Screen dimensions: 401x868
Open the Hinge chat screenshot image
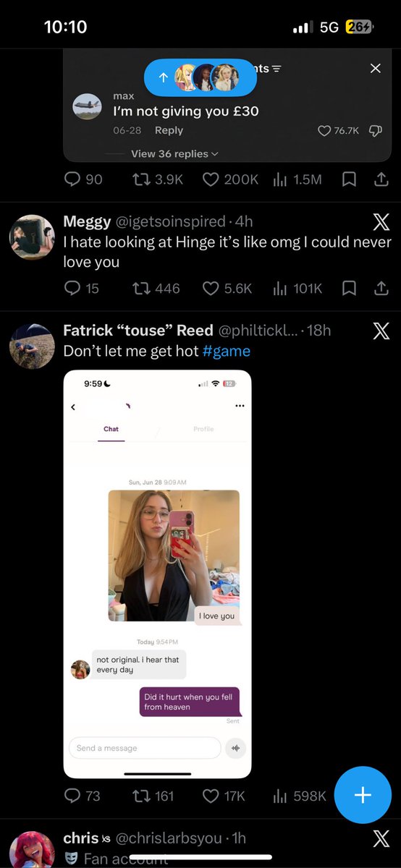point(157,574)
